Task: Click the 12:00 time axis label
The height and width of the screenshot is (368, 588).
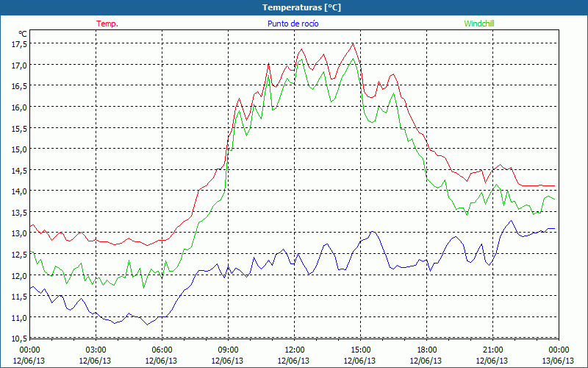Action: 295,350
